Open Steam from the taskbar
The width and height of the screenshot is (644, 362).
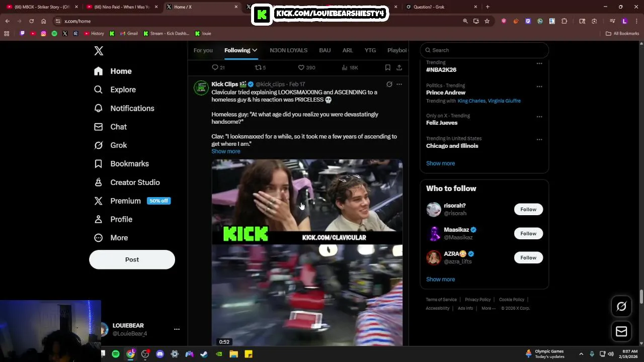(204, 354)
